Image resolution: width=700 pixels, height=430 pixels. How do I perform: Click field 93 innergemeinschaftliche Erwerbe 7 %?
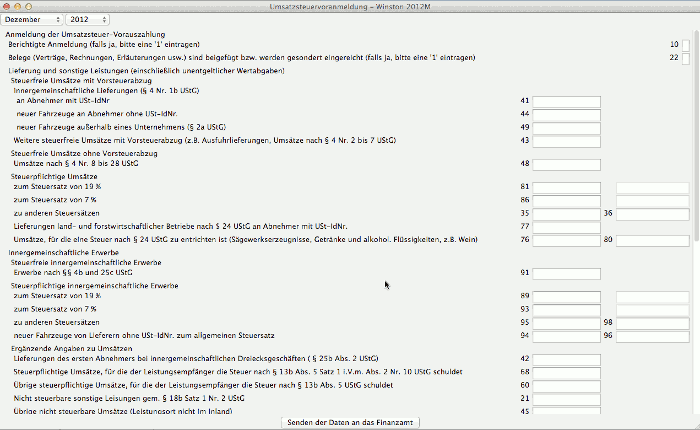567,310
